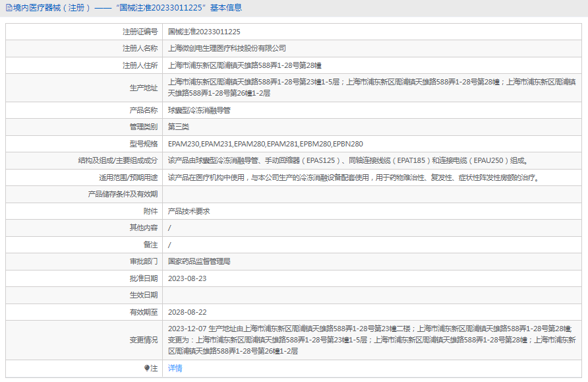588x382 pixels.
Task: Click the expiry date 2028-08-22
Action: pos(187,312)
